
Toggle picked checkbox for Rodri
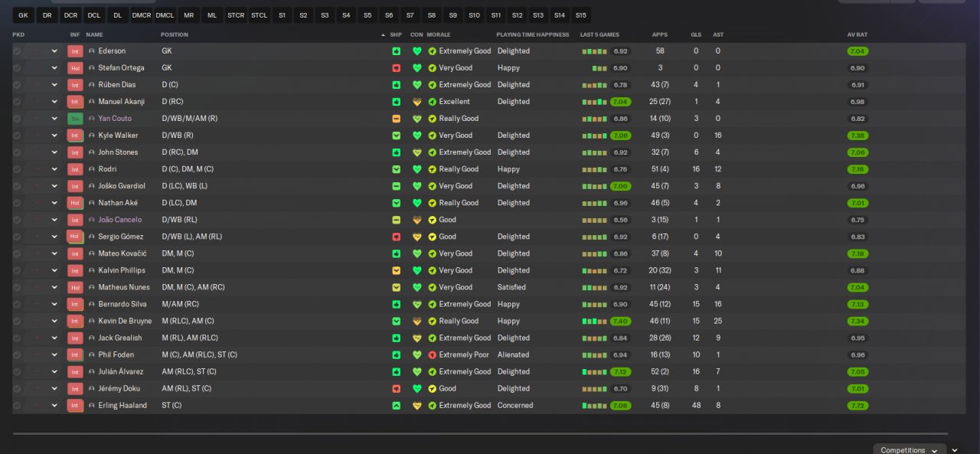click(x=17, y=169)
